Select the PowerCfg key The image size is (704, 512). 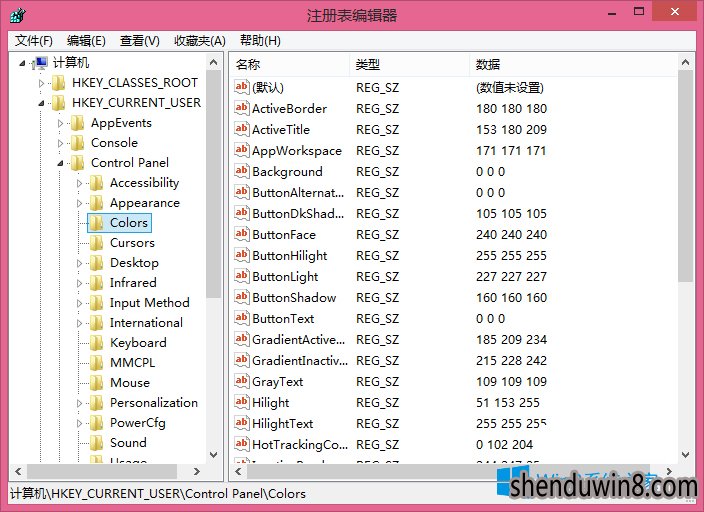(x=137, y=423)
